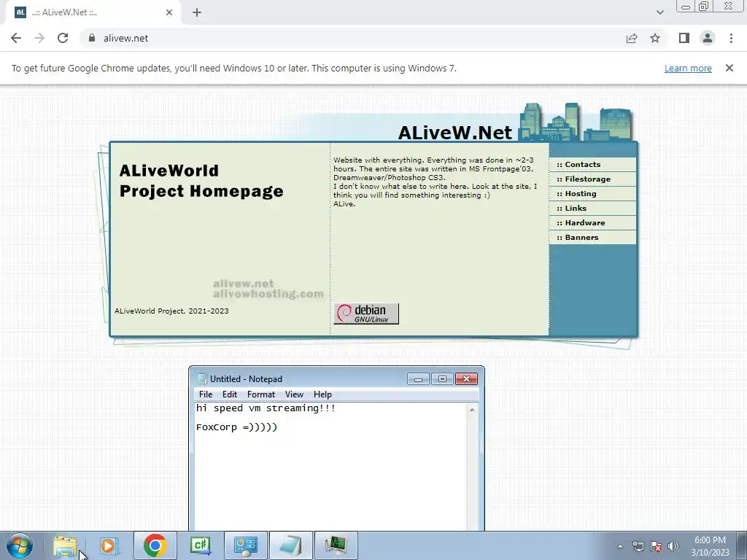Open the Banners page link
The width and height of the screenshot is (747, 560).
(x=592, y=237)
